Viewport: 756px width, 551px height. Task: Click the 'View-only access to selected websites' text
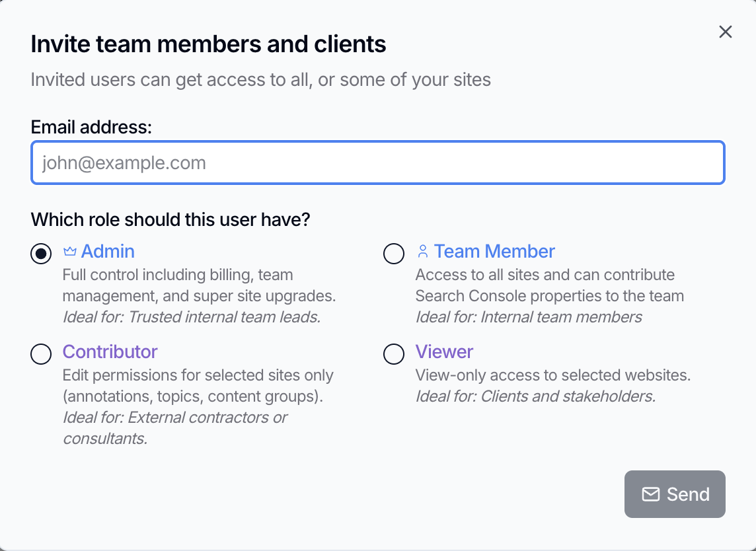click(x=552, y=375)
